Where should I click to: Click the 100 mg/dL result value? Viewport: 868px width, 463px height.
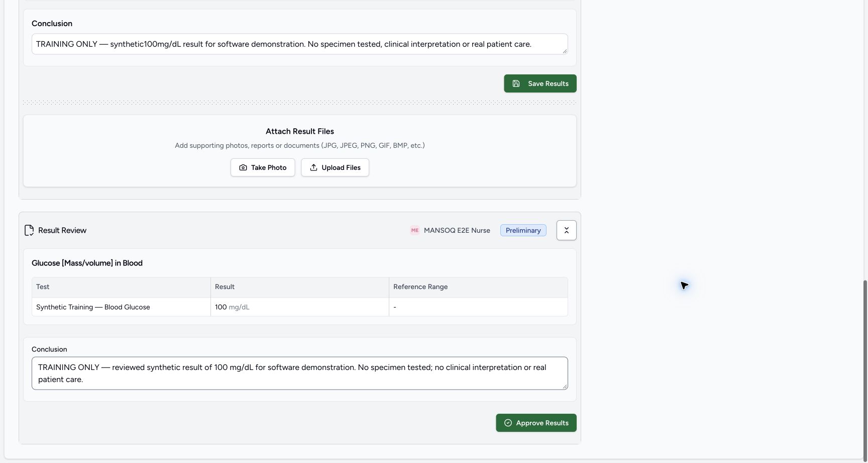(x=232, y=307)
